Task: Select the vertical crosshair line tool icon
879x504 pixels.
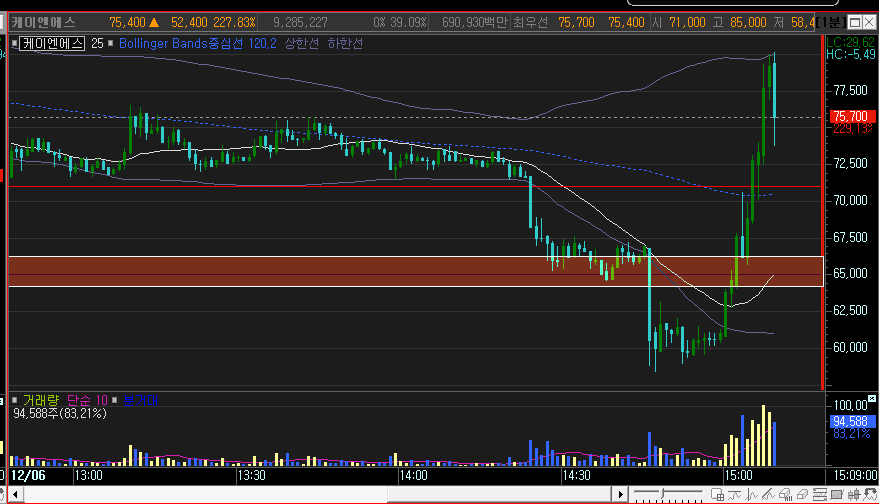Action: tap(751, 494)
